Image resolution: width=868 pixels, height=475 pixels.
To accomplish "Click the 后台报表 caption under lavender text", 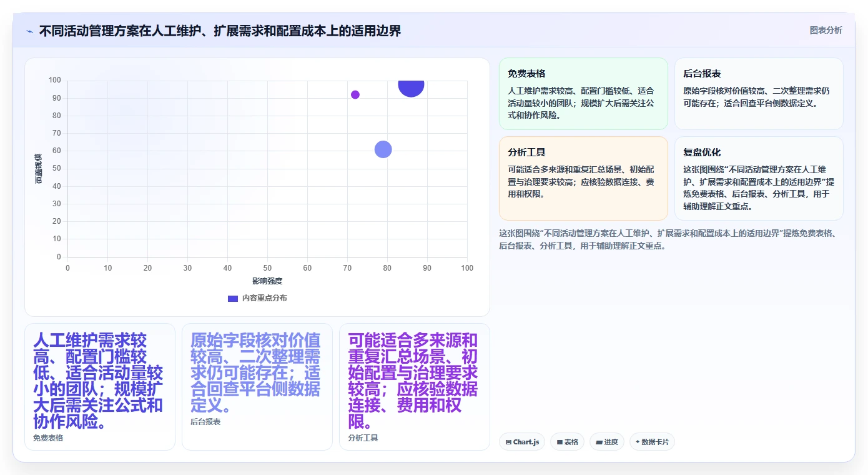I will click(205, 422).
